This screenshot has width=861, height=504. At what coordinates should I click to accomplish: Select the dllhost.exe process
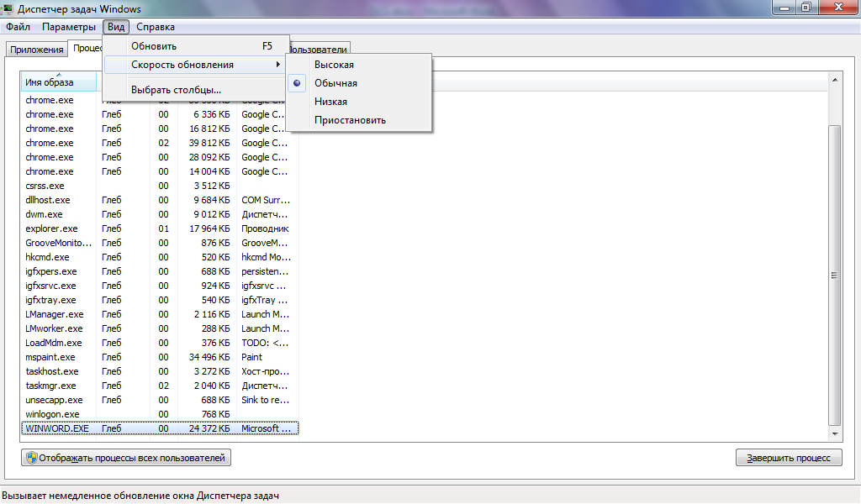tap(160, 200)
